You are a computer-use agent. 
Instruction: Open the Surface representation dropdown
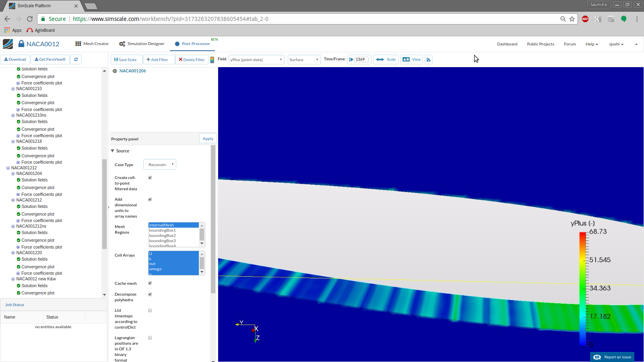[304, 60]
